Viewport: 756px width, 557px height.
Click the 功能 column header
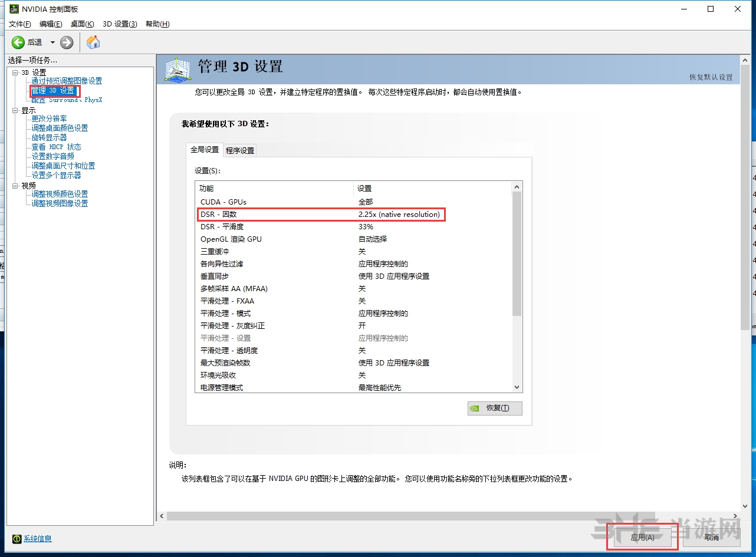point(274,188)
